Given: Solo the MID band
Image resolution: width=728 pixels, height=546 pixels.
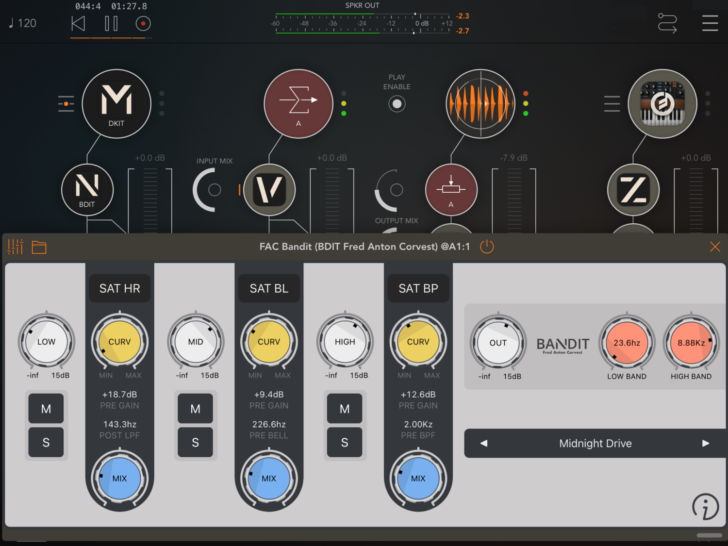Looking at the screenshot, I should pos(195,442).
